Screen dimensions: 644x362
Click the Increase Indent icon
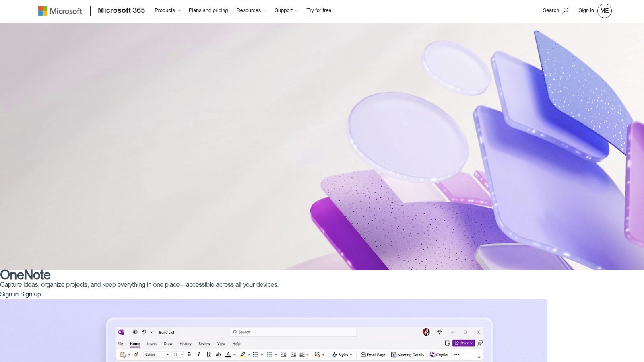click(293, 354)
